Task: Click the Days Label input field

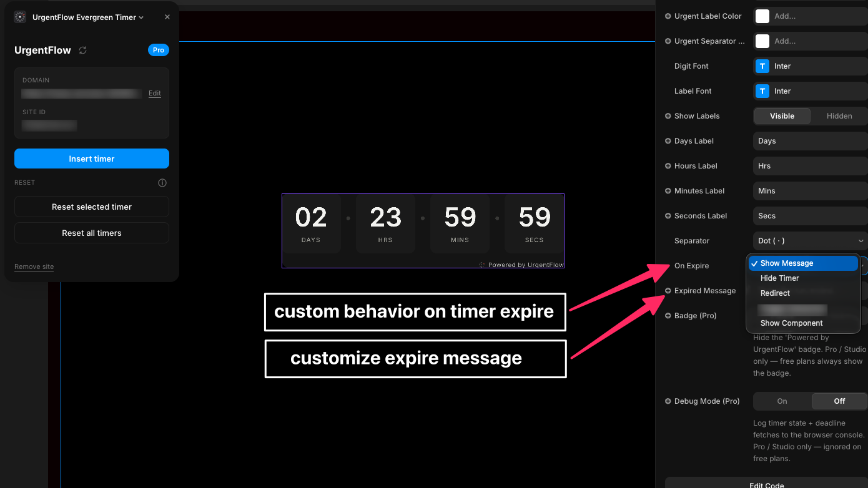Action: 811,141
